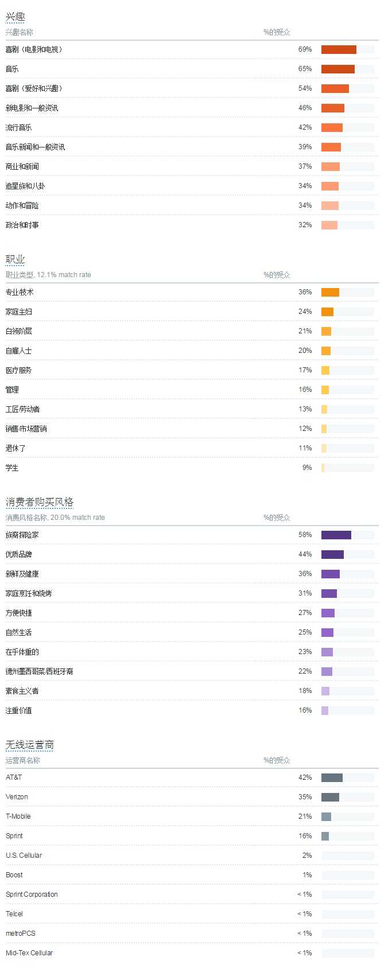
Task: Click the 69% bar for 喜剧（电影和电视）
Action: 339,50
